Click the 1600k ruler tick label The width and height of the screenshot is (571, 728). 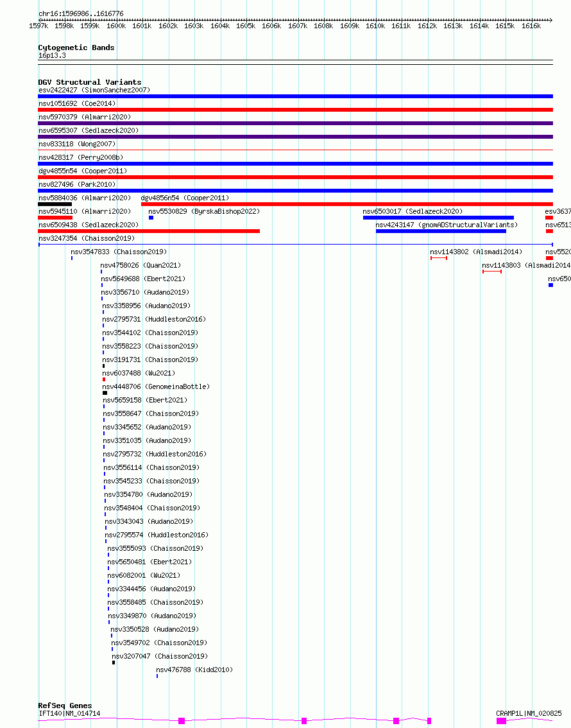point(116,26)
